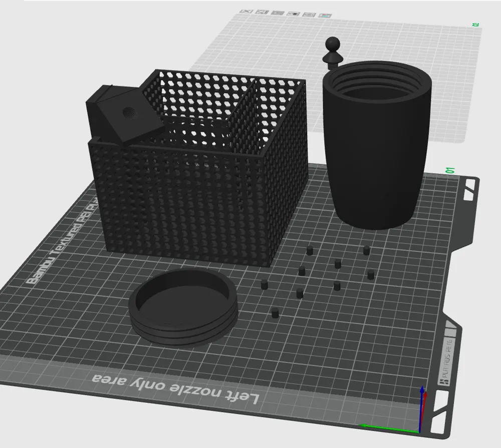Screen dimensions: 501x448
Task: Click the colorful icon on plate 02
Action: [x=325, y=15]
